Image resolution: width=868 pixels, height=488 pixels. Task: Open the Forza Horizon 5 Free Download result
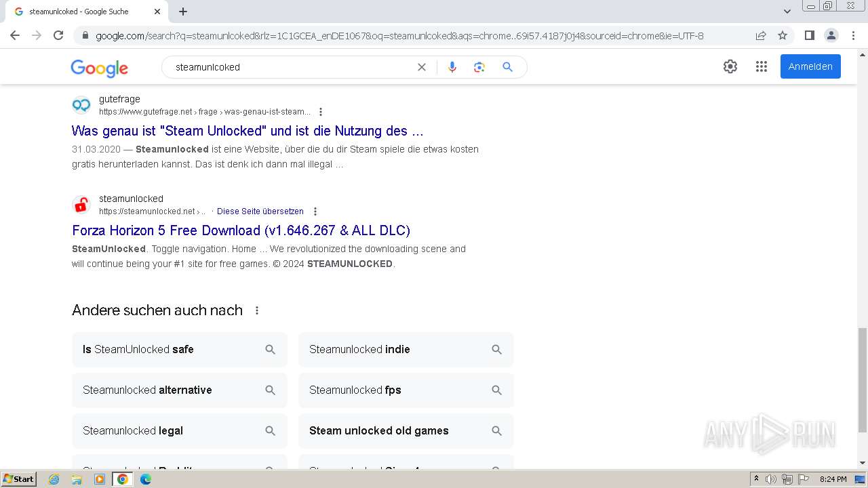coord(241,230)
